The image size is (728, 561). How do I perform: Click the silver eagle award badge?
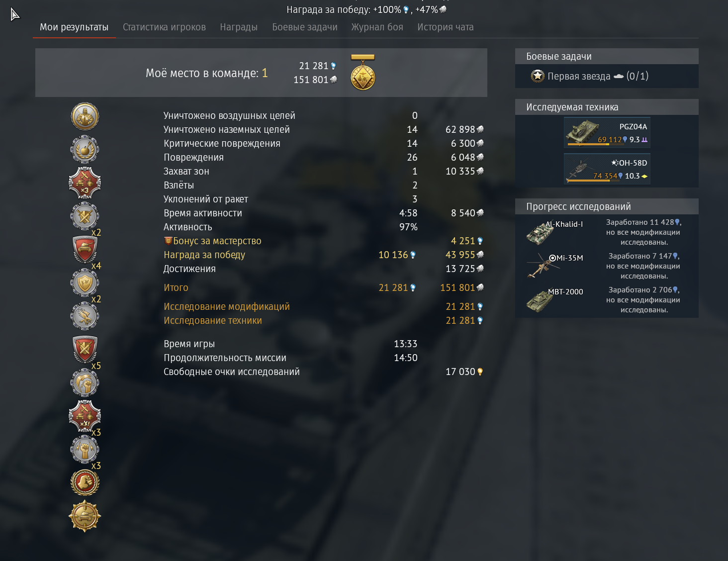coord(85,316)
